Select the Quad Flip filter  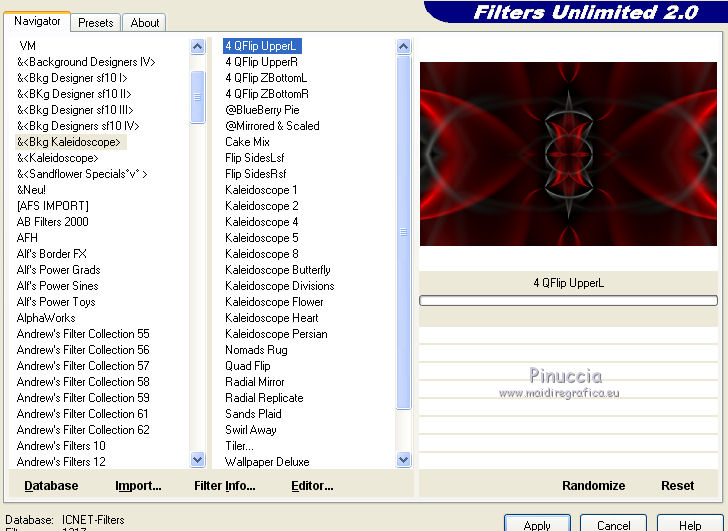248,366
